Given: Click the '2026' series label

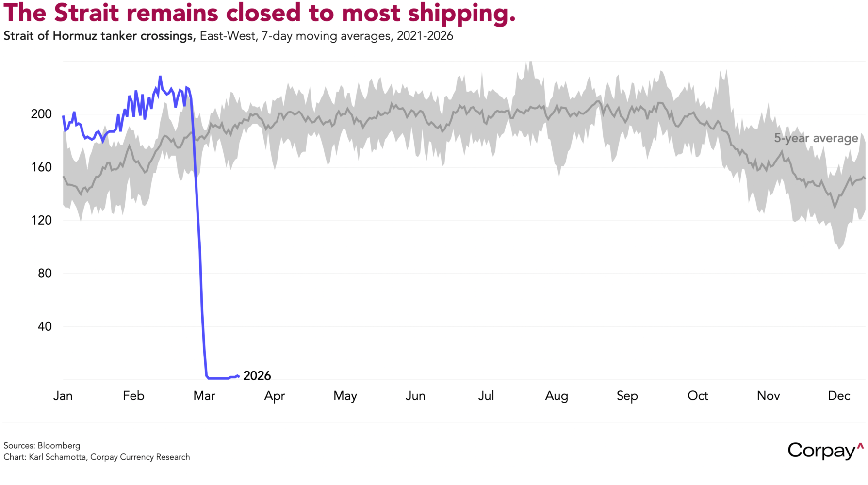Looking at the screenshot, I should click(x=257, y=376).
